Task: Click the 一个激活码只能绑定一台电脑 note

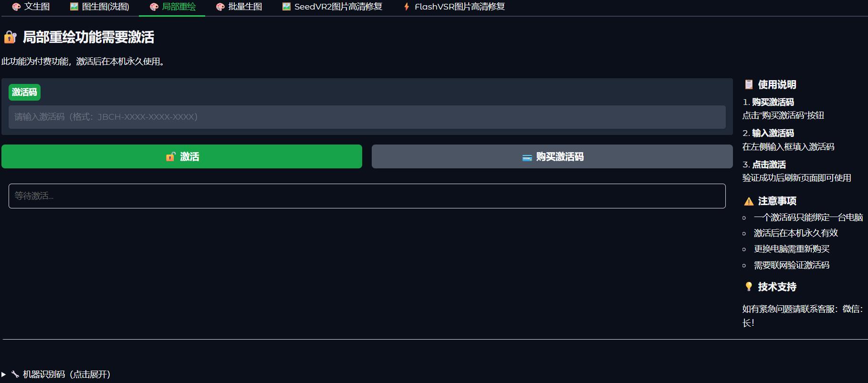Action: point(808,217)
